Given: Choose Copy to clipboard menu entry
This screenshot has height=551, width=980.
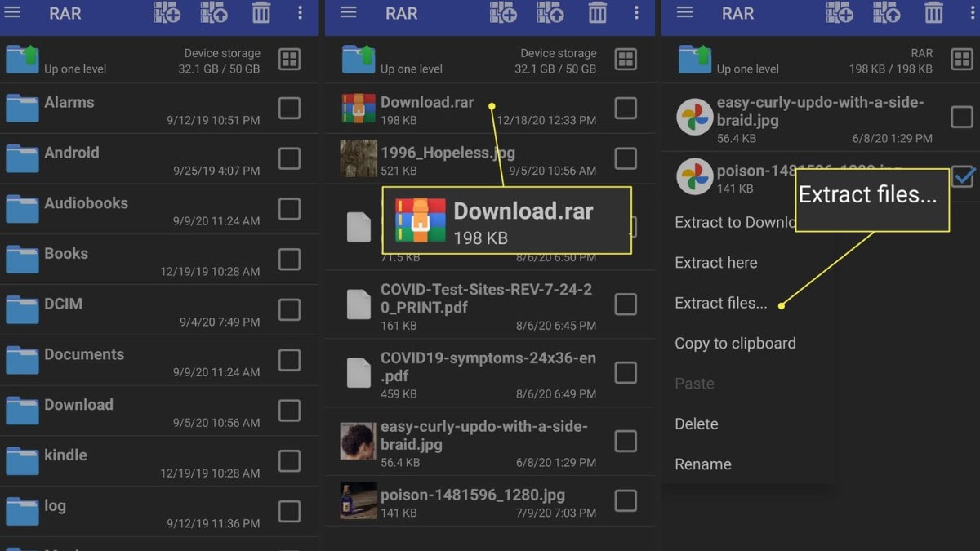Looking at the screenshot, I should click(735, 344).
